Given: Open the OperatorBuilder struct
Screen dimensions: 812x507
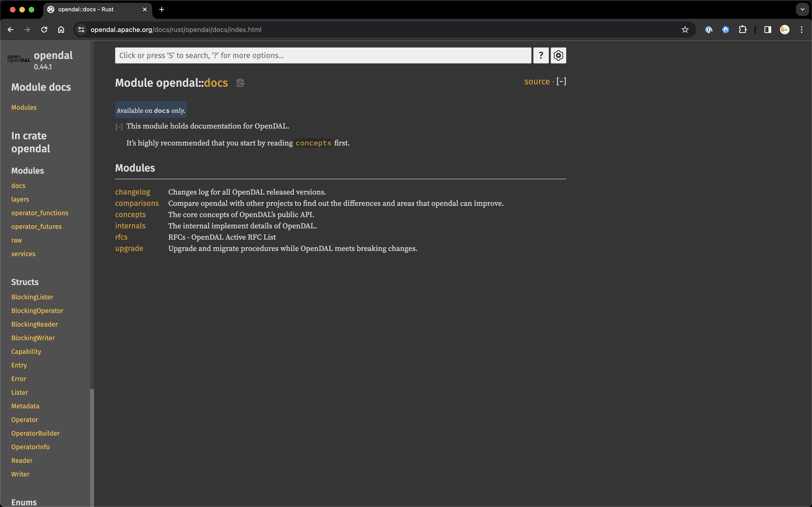Looking at the screenshot, I should [35, 433].
